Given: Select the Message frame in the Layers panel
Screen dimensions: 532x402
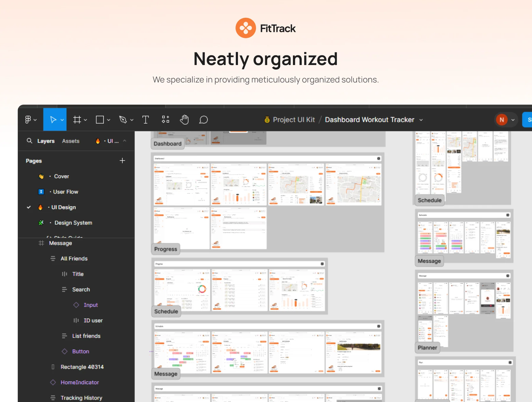Looking at the screenshot, I should (60, 243).
